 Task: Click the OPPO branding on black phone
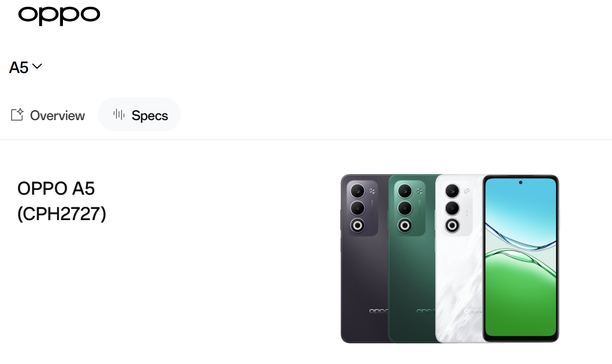[x=379, y=311]
